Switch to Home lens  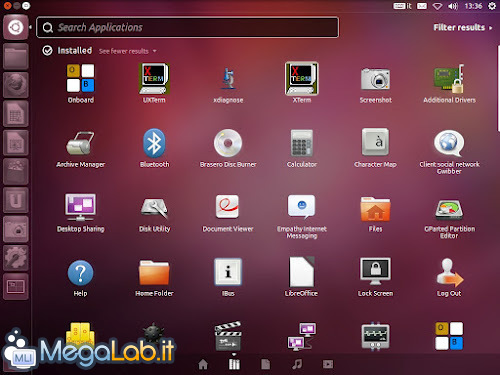click(203, 364)
